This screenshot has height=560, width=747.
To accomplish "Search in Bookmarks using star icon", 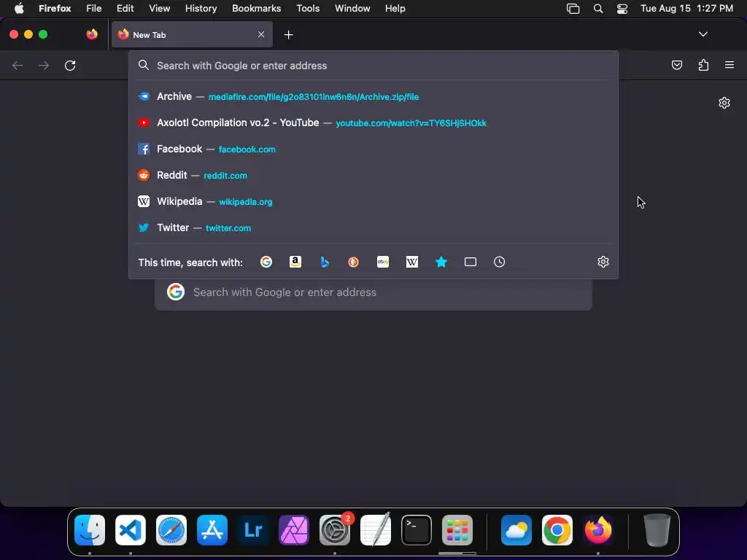I will point(441,262).
